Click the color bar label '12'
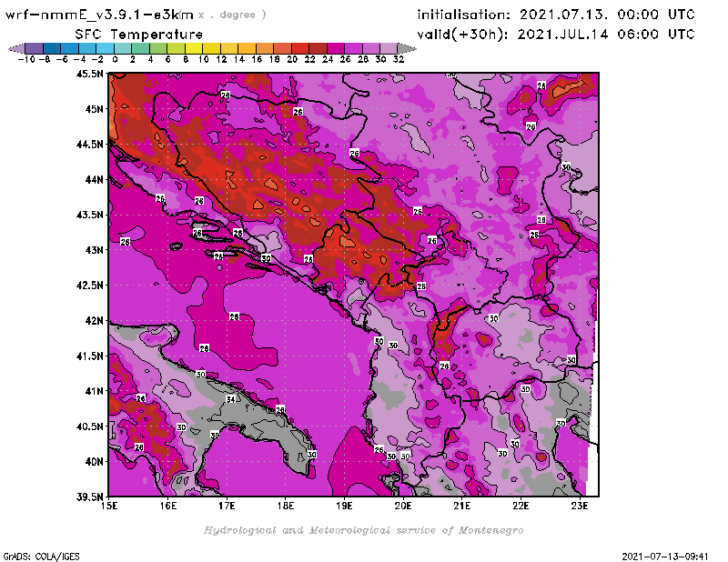Viewport: 728px width, 562px height. point(221,59)
